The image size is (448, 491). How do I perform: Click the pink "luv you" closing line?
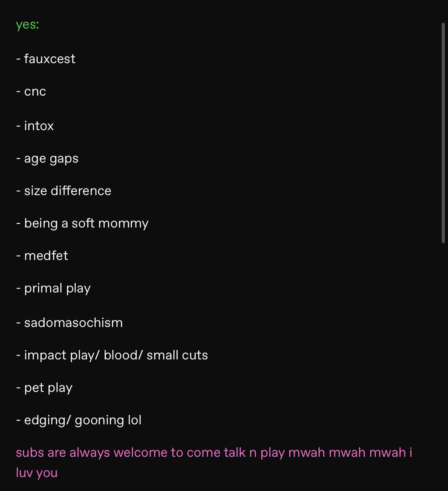[x=36, y=473]
